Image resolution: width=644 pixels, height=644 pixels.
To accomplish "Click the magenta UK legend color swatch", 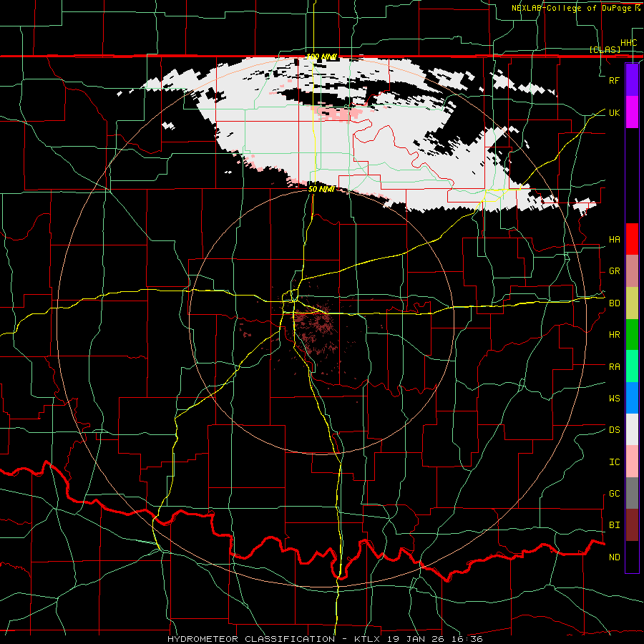I will (632, 112).
